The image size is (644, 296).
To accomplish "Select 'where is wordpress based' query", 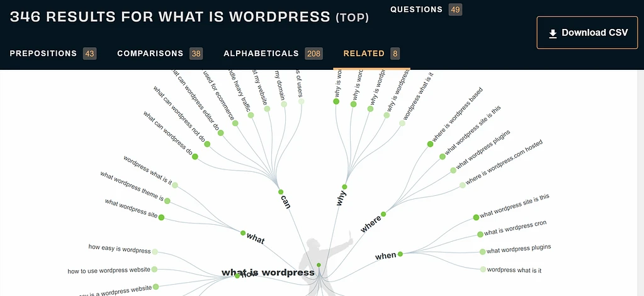I will pos(458,114).
